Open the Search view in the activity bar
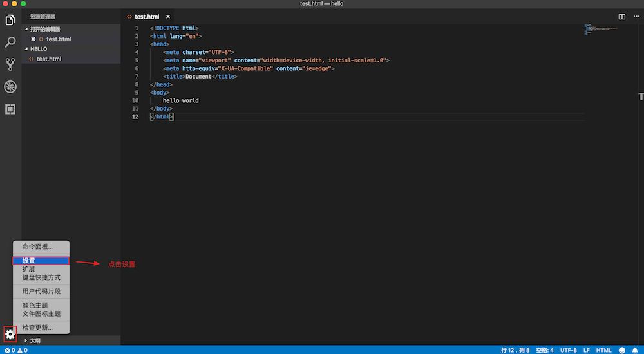This screenshot has height=354, width=644. [10, 42]
